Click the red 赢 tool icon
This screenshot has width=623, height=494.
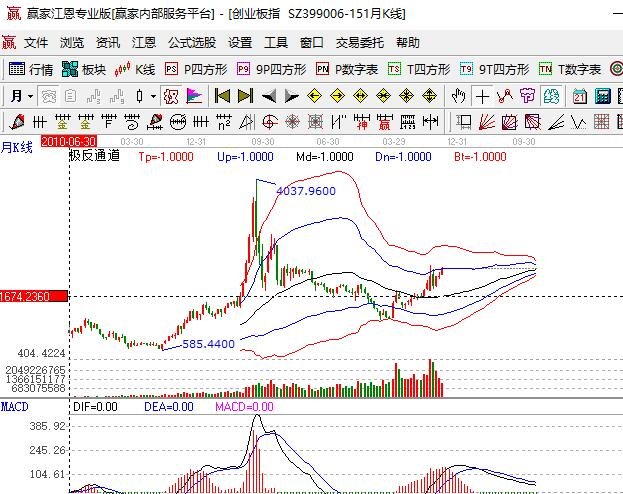385,122
